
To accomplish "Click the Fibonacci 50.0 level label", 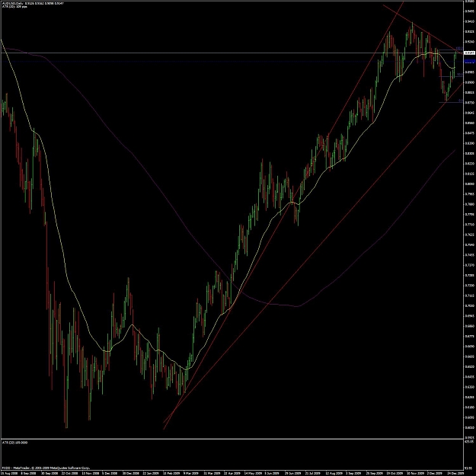I will [460, 74].
